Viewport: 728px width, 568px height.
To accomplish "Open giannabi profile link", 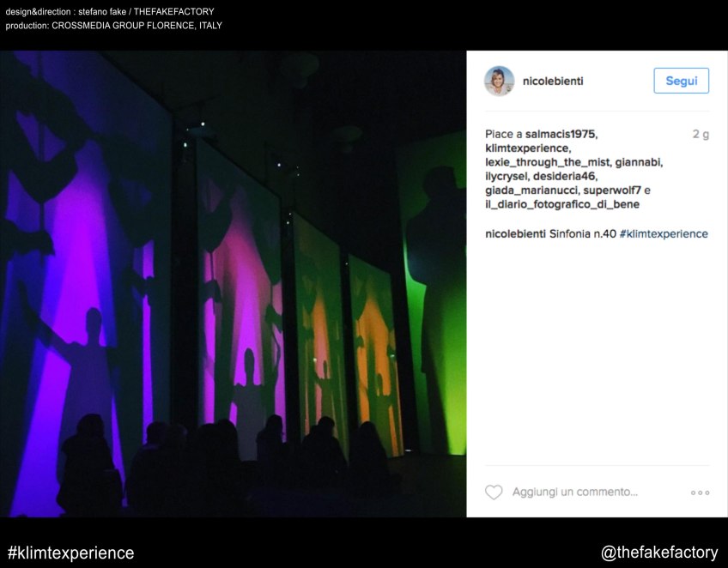I will 638,162.
